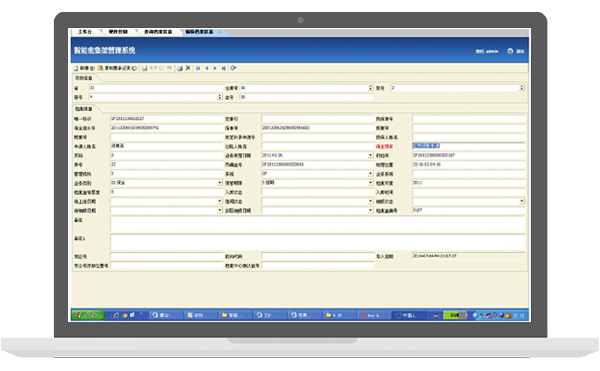Switch to the 硬件控制 tab
Image resolution: width=600 pixels, height=371 pixels.
click(x=118, y=32)
